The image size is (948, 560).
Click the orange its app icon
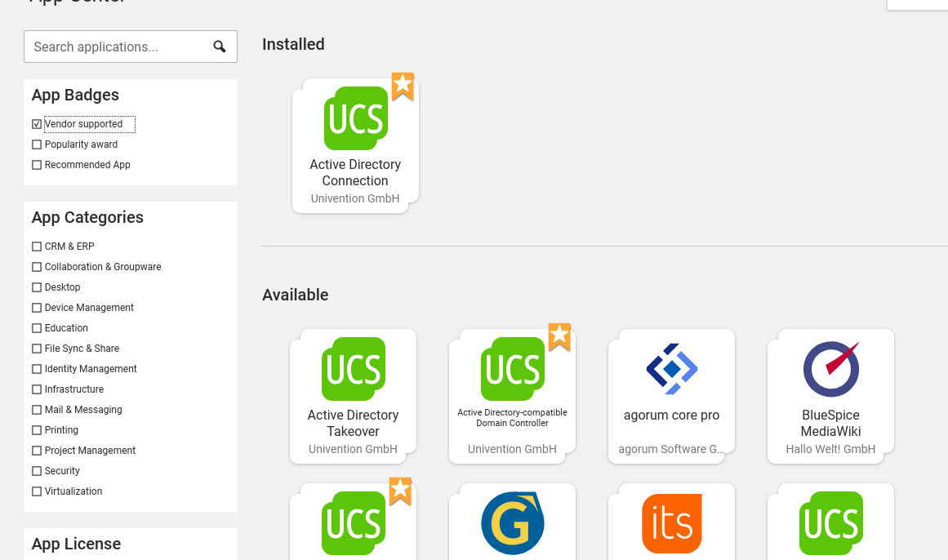pos(671,522)
